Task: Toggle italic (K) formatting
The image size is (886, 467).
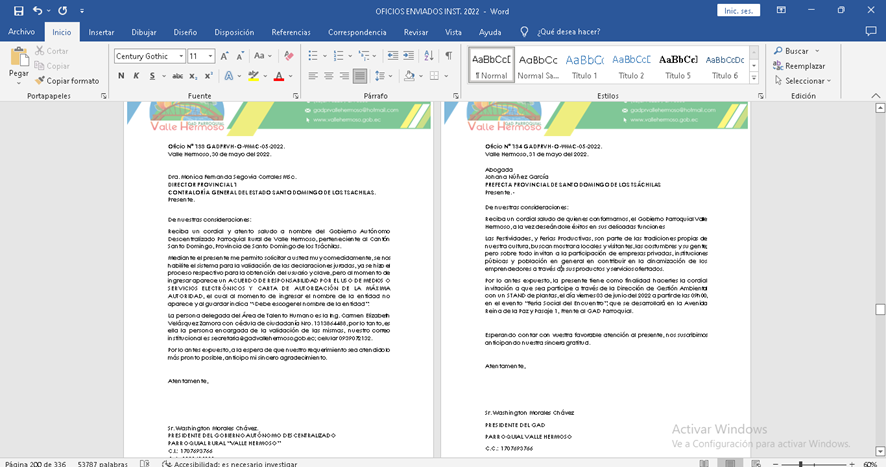Action: click(136, 76)
